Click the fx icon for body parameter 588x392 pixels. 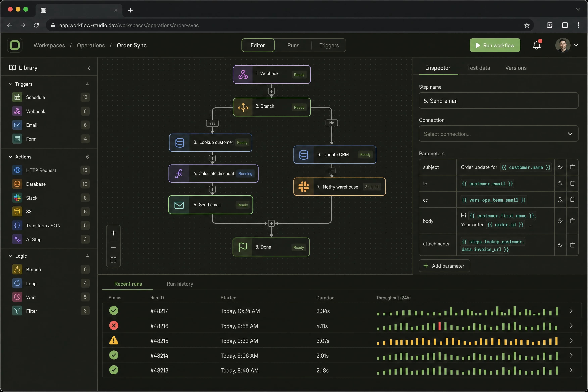pyautogui.click(x=560, y=221)
